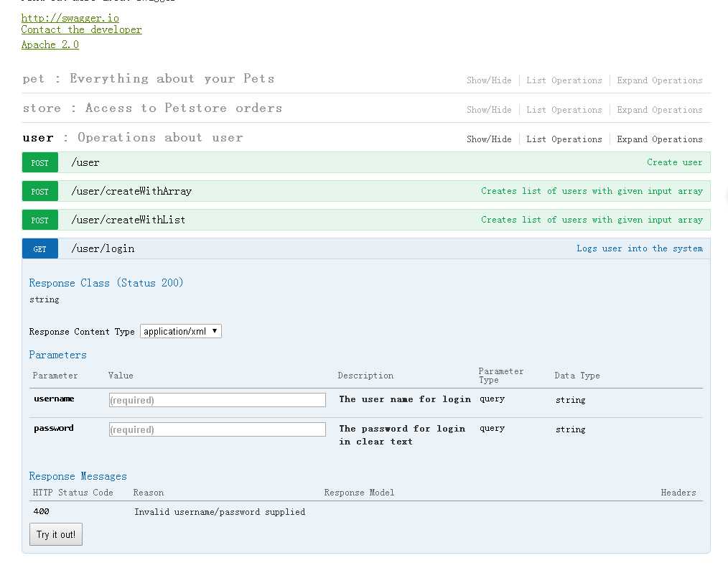List Operations for the pet section
Screen dimensions: 728x568
point(564,80)
